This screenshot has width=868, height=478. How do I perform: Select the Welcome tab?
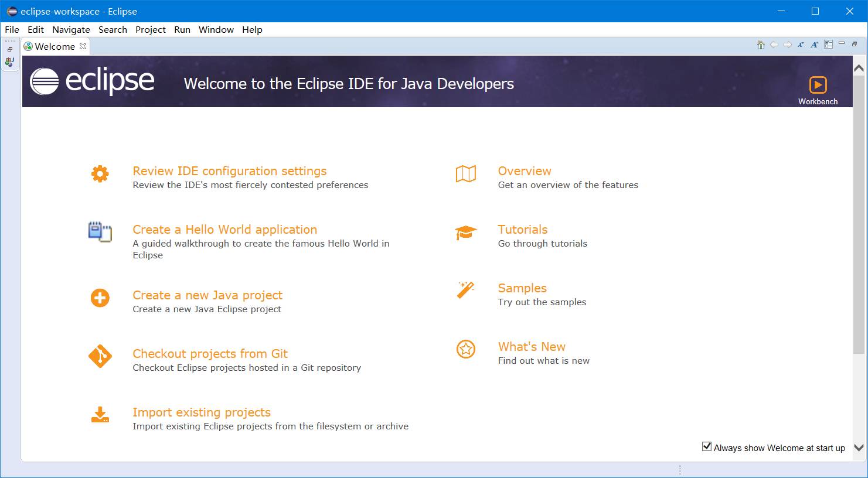click(55, 46)
